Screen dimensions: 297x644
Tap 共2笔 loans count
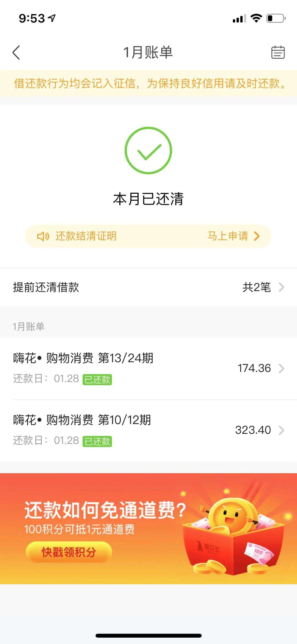pyautogui.click(x=257, y=287)
